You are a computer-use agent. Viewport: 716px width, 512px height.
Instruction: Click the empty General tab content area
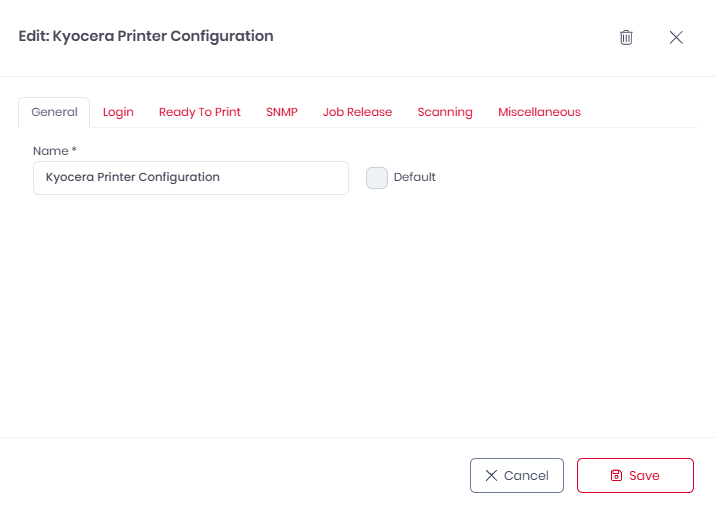tap(357, 310)
